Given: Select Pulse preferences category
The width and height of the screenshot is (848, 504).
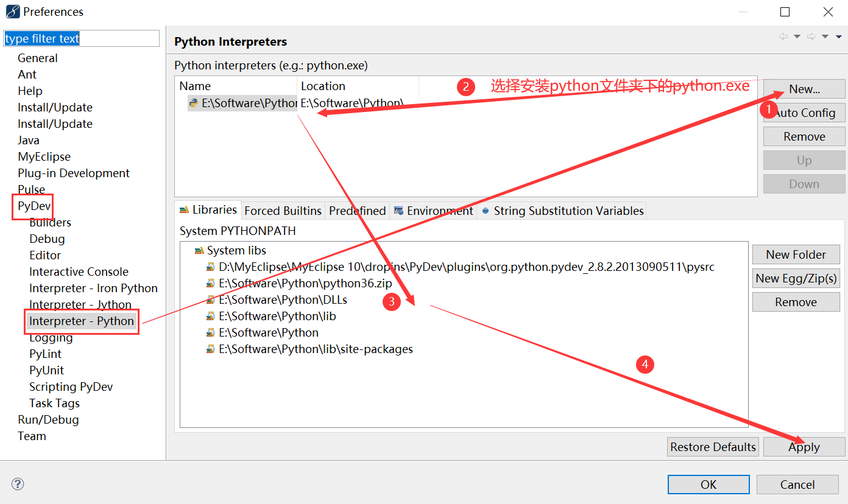Looking at the screenshot, I should (x=32, y=189).
